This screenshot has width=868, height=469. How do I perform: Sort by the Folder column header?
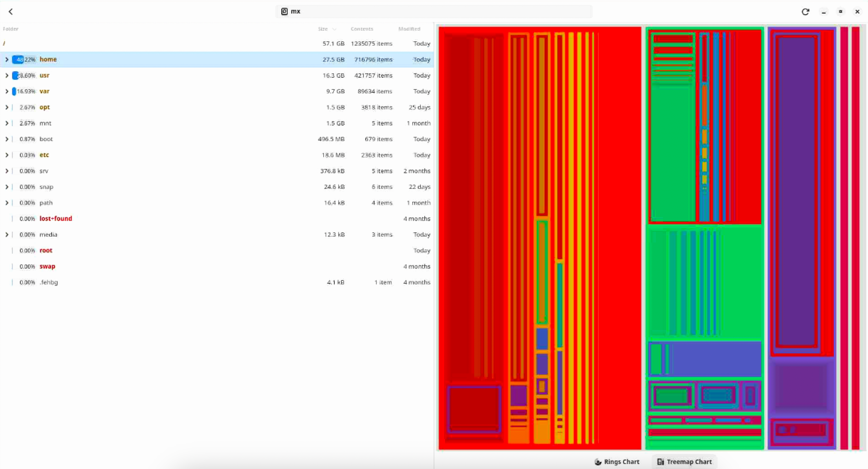[11, 29]
